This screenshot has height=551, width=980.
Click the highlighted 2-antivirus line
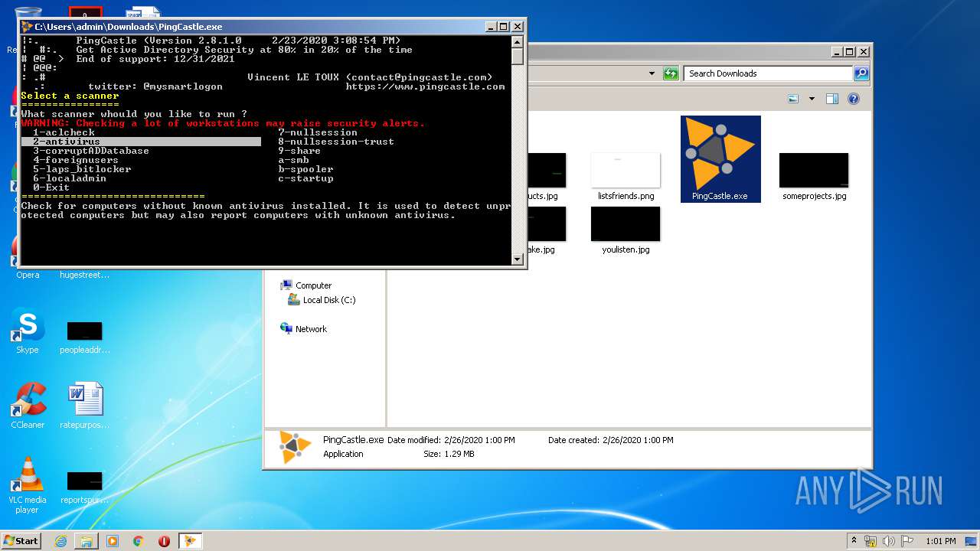click(142, 142)
